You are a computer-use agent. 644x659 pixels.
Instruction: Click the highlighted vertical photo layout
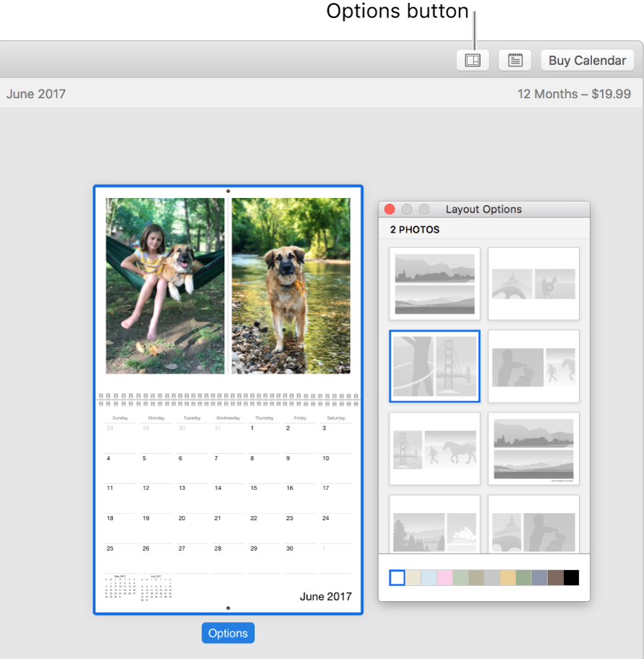coord(434,366)
